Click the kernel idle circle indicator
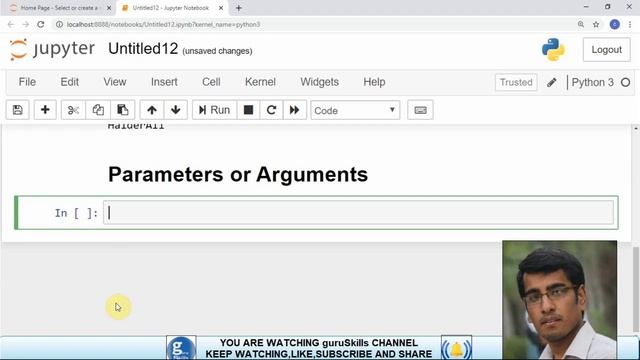Screen dimensions: 640x360 [625, 82]
